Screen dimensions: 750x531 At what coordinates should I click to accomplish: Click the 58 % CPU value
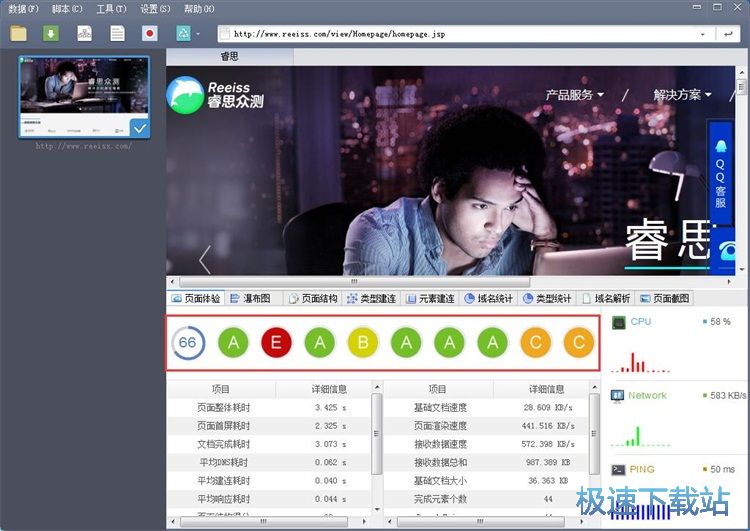pos(720,321)
